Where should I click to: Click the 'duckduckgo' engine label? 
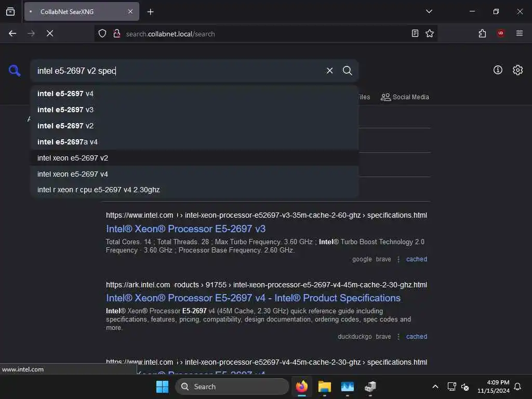click(x=354, y=337)
